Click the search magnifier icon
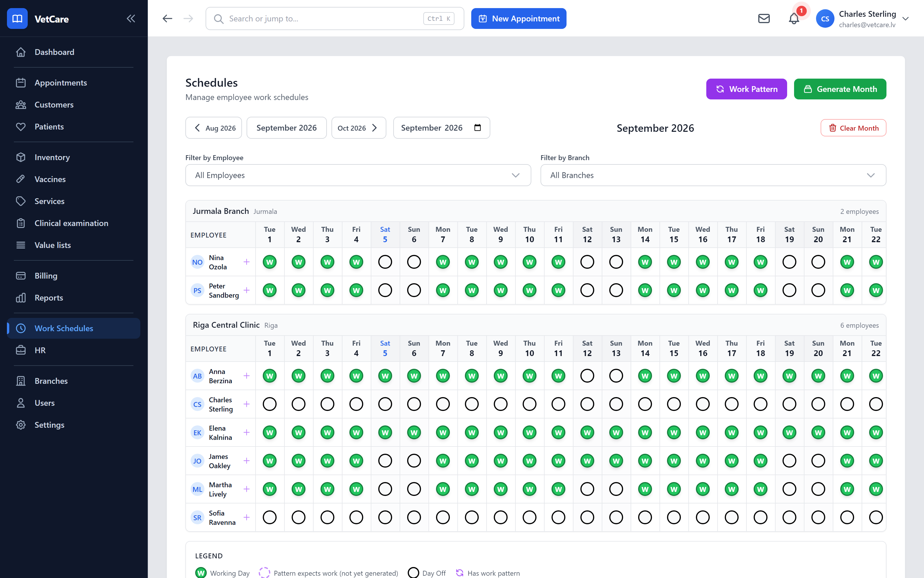 coord(218,19)
